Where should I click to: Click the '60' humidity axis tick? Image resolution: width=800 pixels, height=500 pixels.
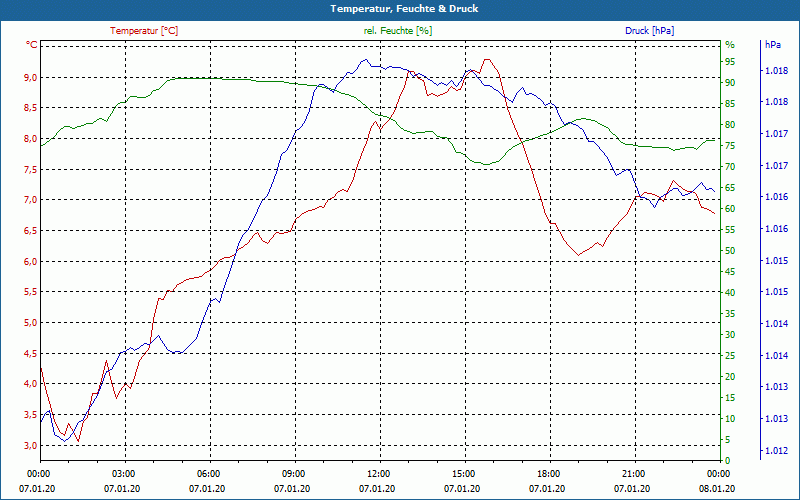pyautogui.click(x=730, y=209)
